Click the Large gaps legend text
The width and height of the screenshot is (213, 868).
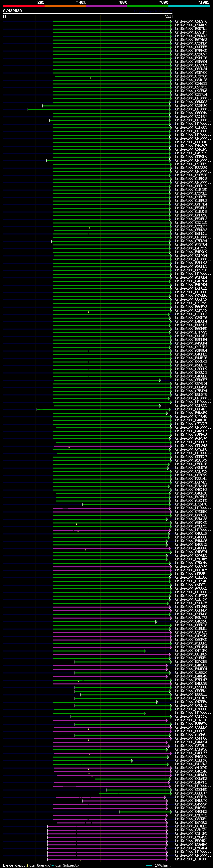(41, 865)
